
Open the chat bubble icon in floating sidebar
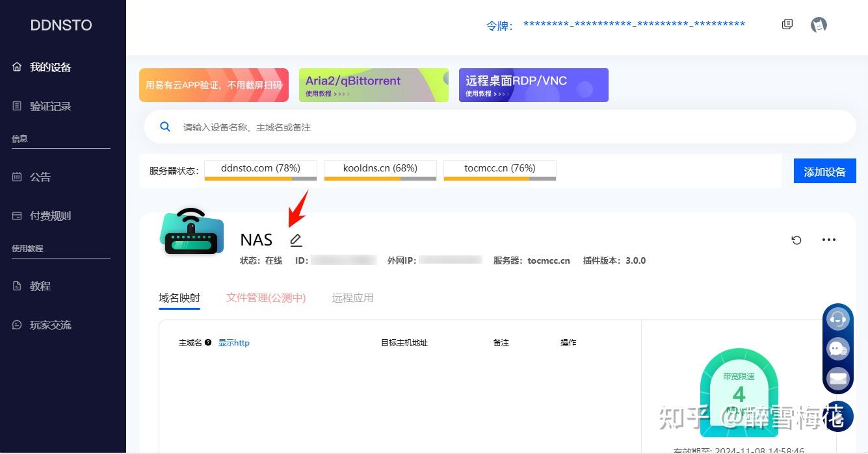838,349
